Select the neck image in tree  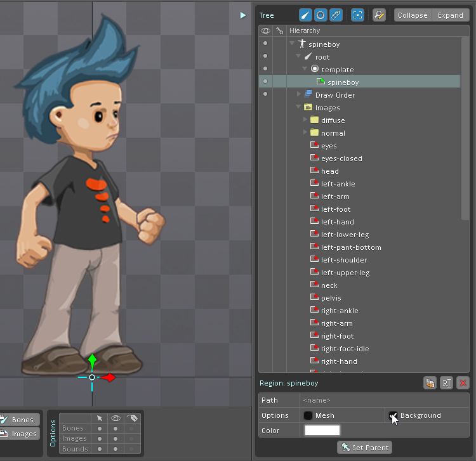[329, 285]
